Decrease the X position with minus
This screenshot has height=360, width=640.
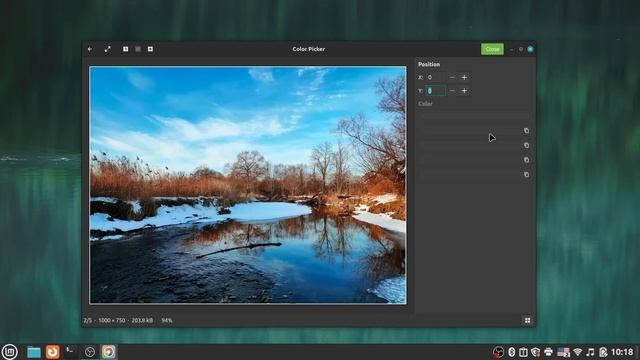(x=452, y=77)
